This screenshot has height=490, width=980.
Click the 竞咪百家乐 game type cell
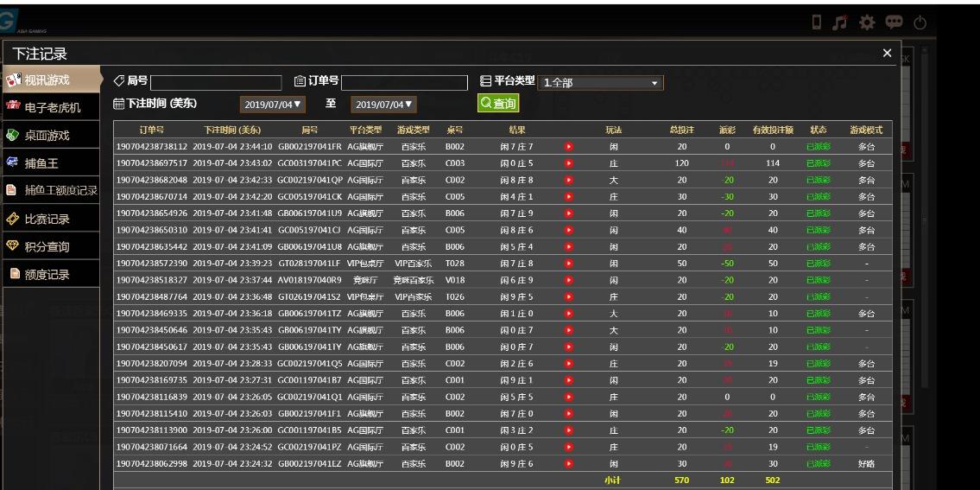[414, 280]
